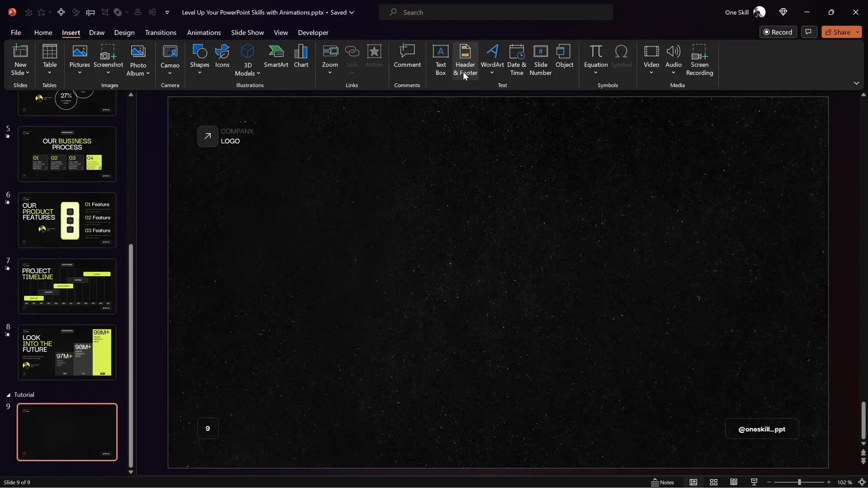868x488 pixels.
Task: Open Header & Footer dialog
Action: [x=465, y=60]
